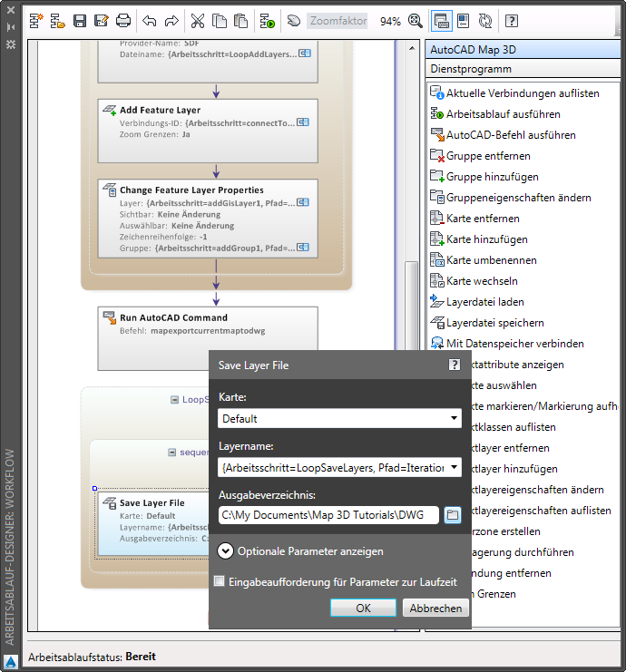The width and height of the screenshot is (626, 672).
Task: Click binding icon next to Layer property
Action: pos(303,202)
